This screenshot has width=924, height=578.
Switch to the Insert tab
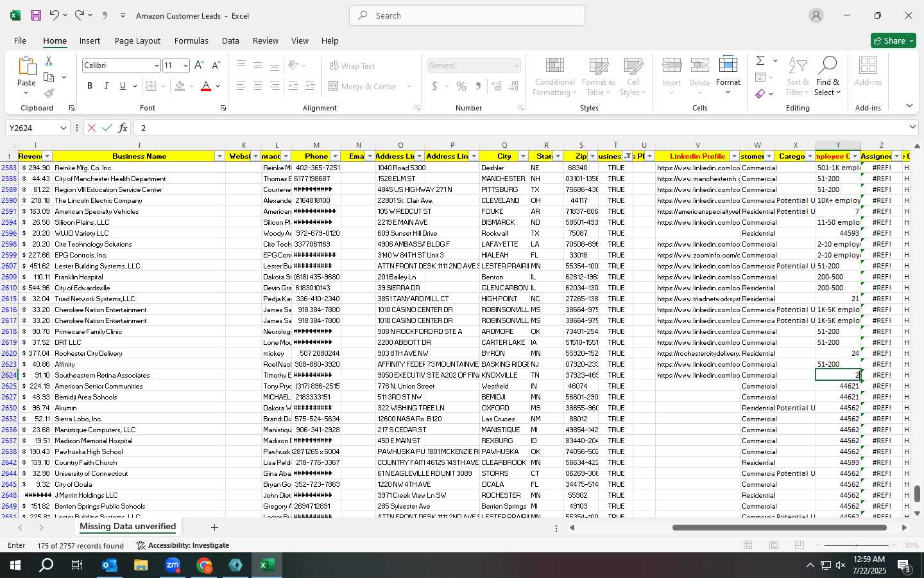click(90, 40)
